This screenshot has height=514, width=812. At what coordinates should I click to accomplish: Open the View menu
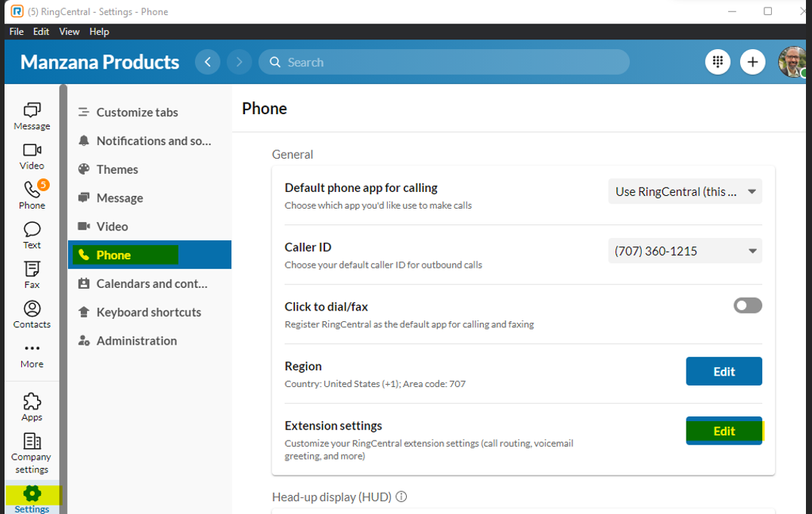pyautogui.click(x=69, y=32)
